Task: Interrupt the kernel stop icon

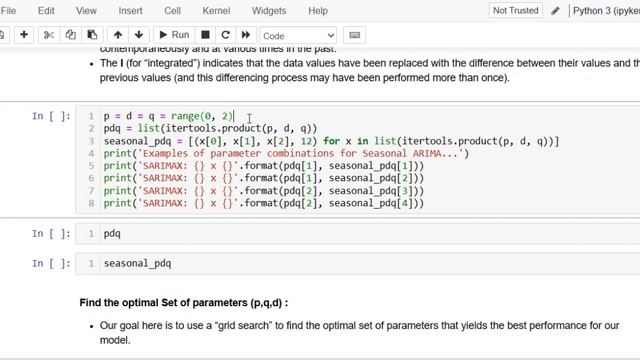Action: point(205,35)
